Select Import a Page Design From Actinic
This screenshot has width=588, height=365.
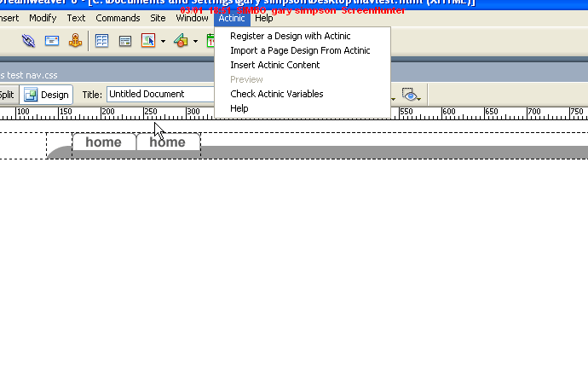pos(300,50)
